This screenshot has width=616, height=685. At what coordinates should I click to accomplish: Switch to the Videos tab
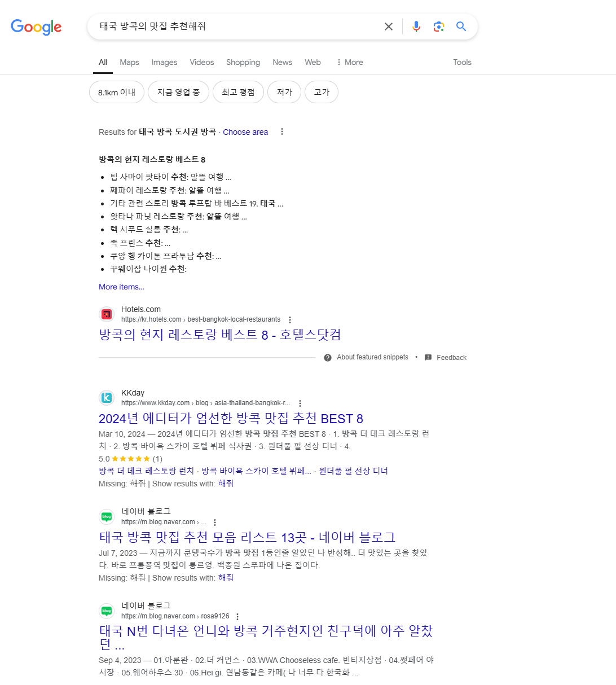(x=202, y=63)
